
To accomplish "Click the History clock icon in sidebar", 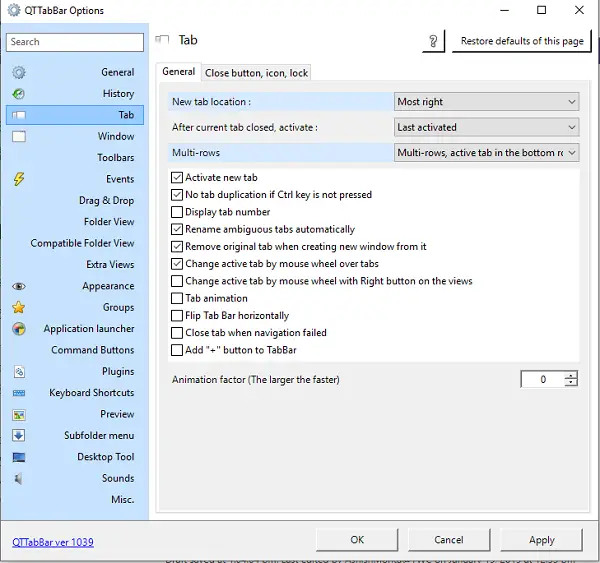I will pyautogui.click(x=19, y=94).
